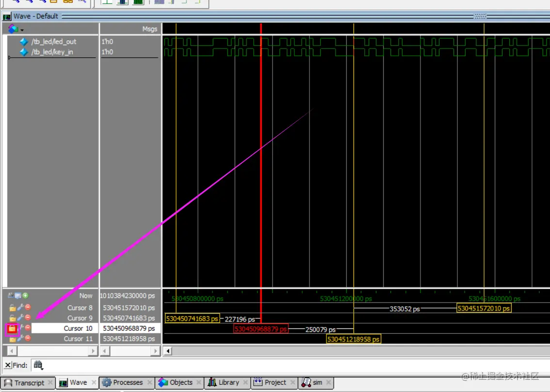The width and height of the screenshot is (550, 392).
Task: Select the /tb_led/key_in signal name
Action: click(x=52, y=52)
